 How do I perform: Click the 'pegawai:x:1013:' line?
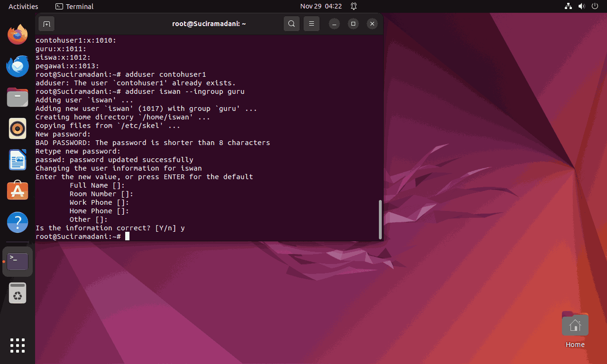(x=67, y=66)
